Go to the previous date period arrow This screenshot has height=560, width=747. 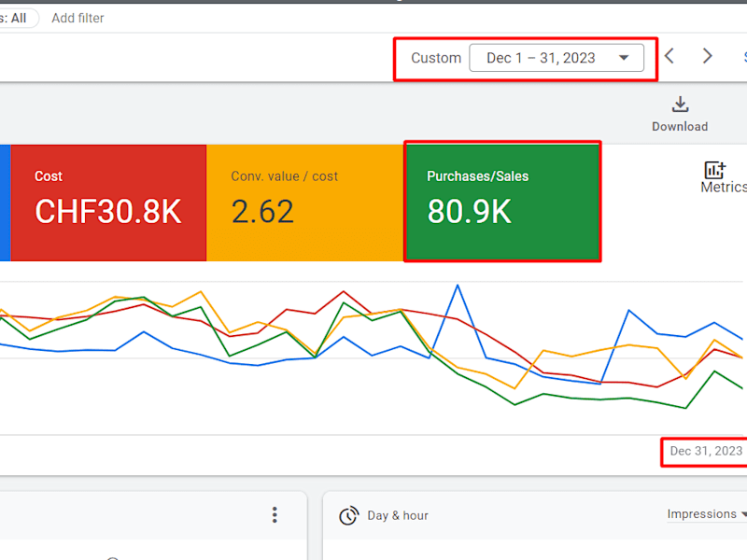pyautogui.click(x=669, y=56)
